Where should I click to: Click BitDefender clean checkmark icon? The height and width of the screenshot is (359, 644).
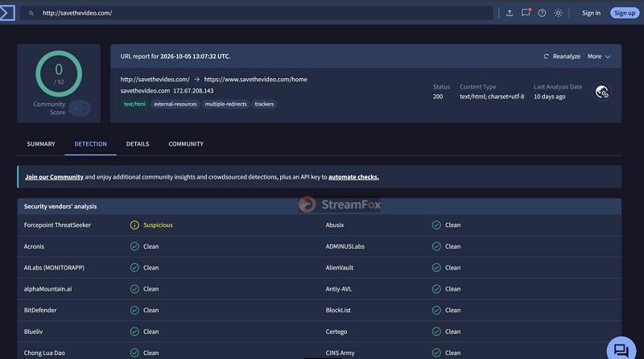click(134, 310)
